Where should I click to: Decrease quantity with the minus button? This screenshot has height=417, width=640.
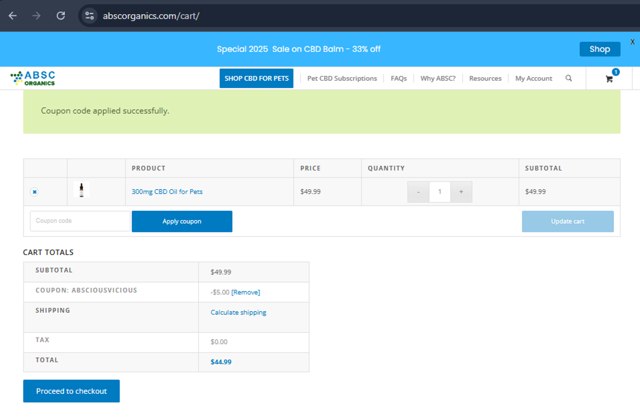click(x=418, y=192)
